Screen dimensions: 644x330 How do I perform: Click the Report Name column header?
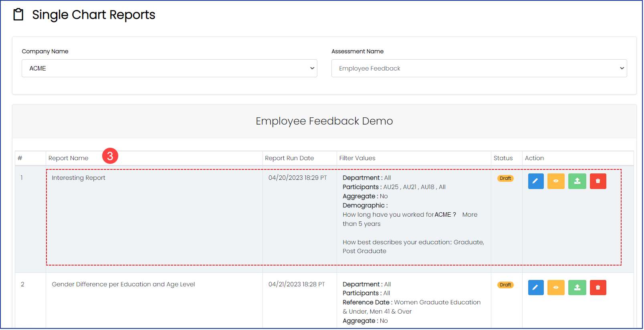tap(69, 158)
